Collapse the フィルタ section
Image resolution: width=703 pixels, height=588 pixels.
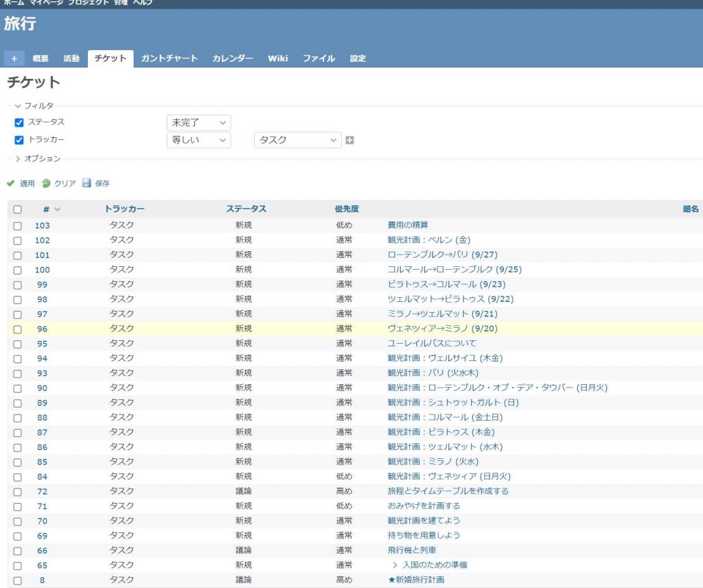(x=34, y=106)
